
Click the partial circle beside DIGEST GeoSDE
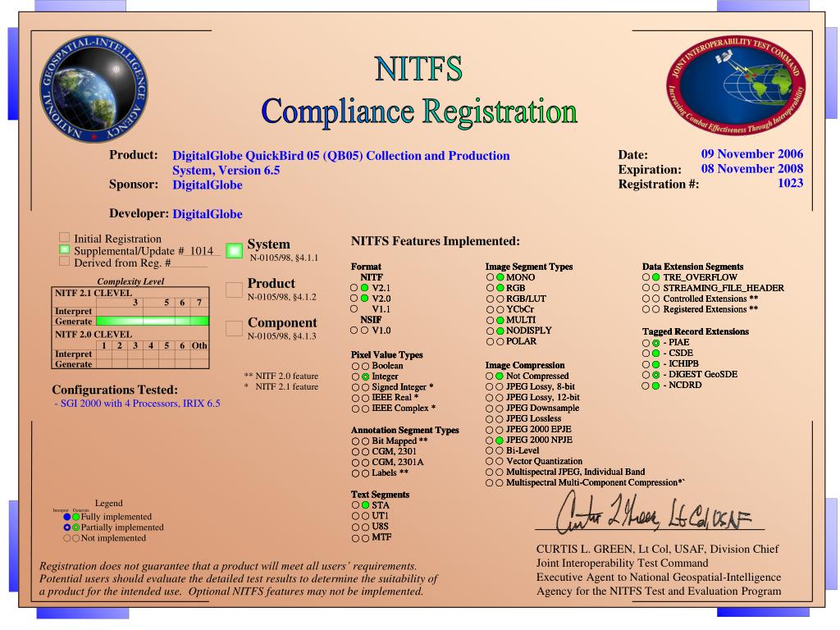coord(655,375)
